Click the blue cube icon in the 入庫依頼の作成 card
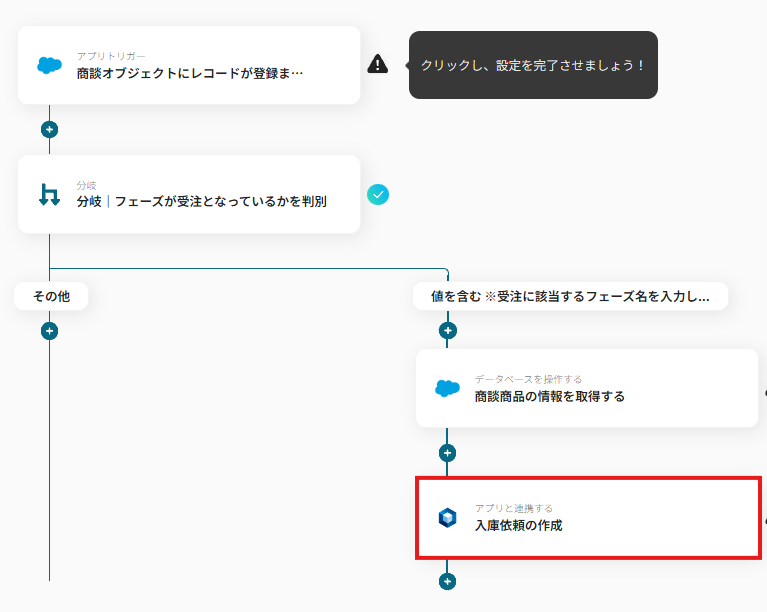767x612 pixels. point(447,518)
